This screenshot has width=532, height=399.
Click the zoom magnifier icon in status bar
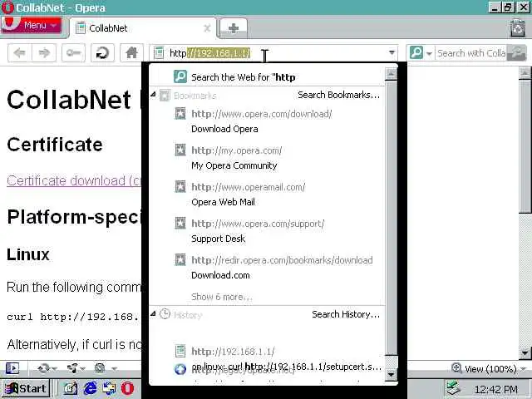tap(456, 368)
